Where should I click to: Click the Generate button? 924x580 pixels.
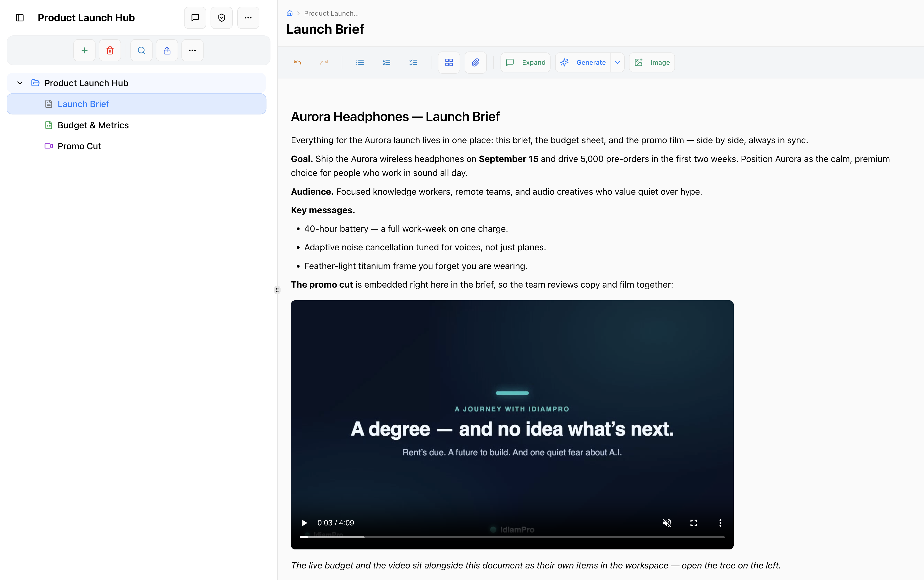coord(583,63)
